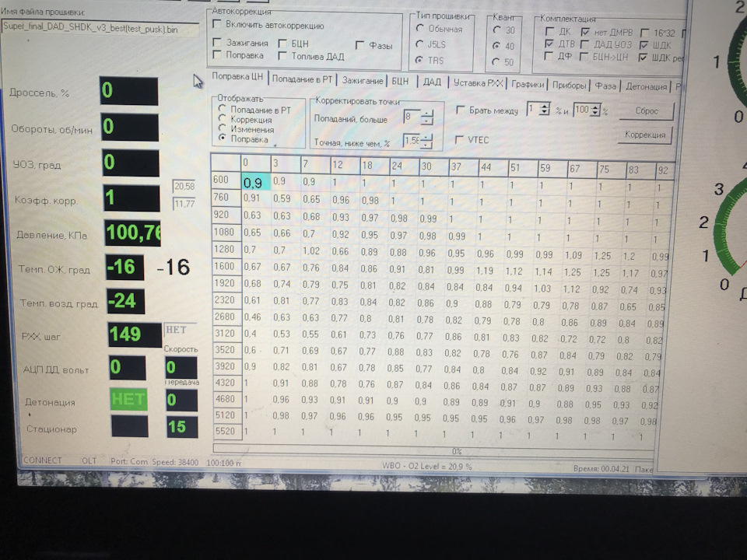Adjust the 100 percent upper limit spinner
This screenshot has height=560, width=747.
click(595, 110)
